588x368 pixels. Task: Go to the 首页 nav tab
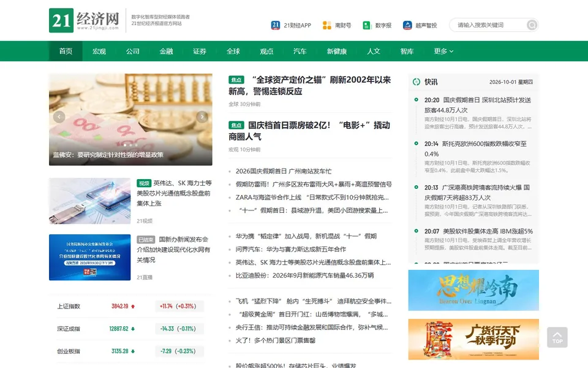pyautogui.click(x=66, y=51)
